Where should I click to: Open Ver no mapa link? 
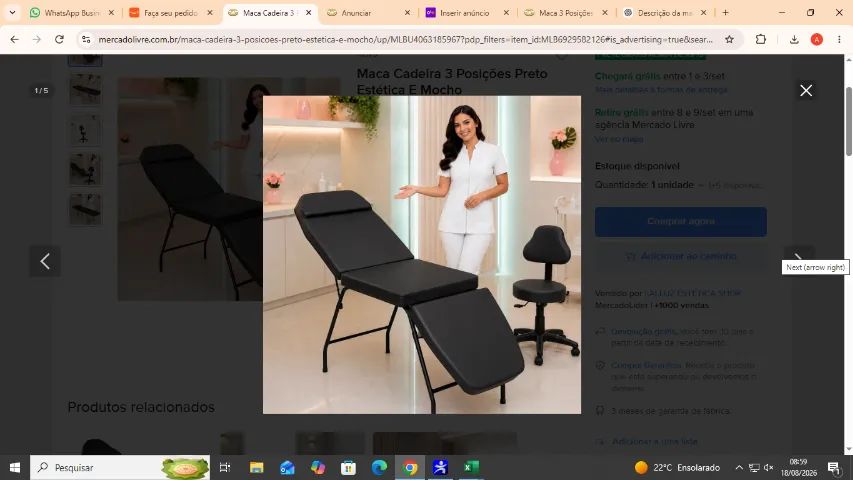click(x=619, y=139)
